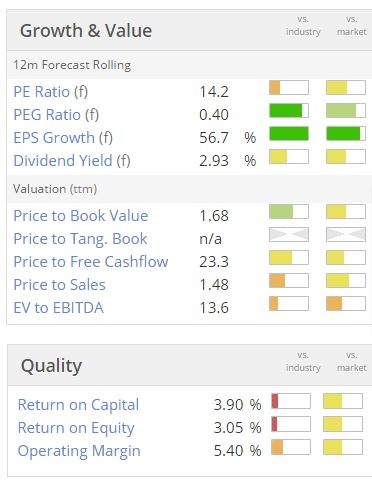The image size is (372, 485).
Task: Open EPS Growth (f) details
Action: point(63,138)
